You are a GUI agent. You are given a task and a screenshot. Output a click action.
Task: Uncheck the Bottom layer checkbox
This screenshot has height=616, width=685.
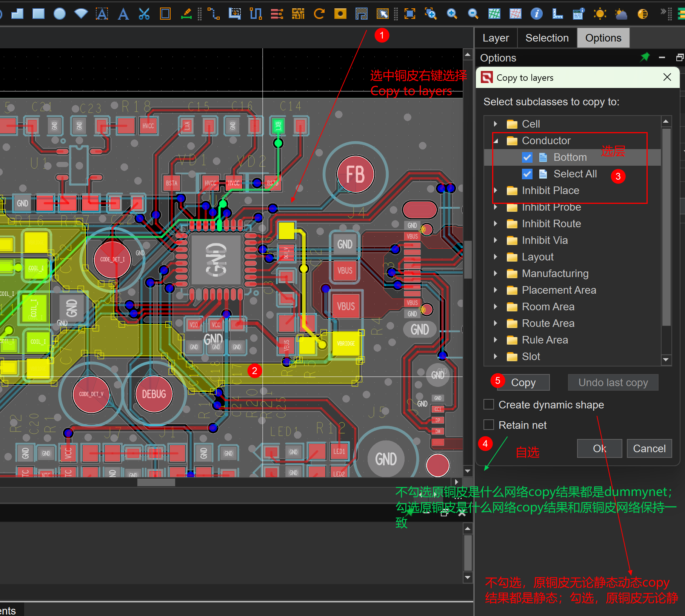point(527,157)
